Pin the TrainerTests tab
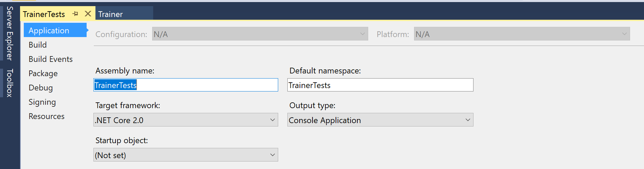 (75, 14)
